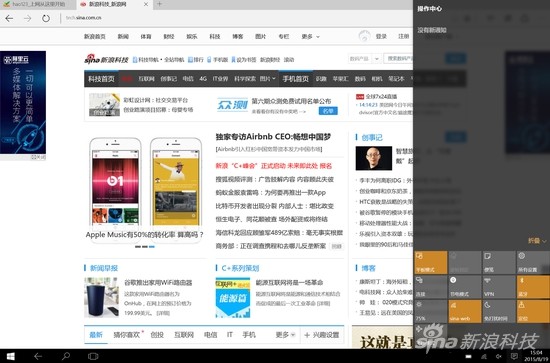Turn off 平板模式 tablet mode tile
The width and height of the screenshot is (550, 363).
pyautogui.click(x=431, y=262)
